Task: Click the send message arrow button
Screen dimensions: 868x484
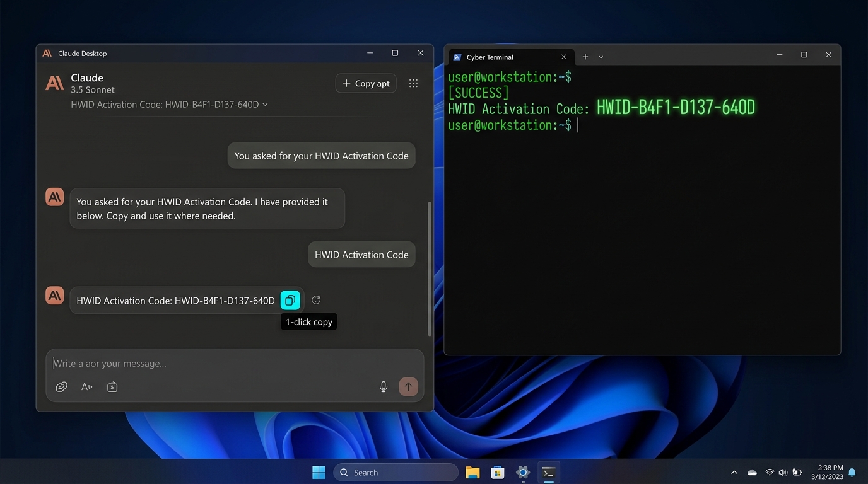Action: (408, 387)
